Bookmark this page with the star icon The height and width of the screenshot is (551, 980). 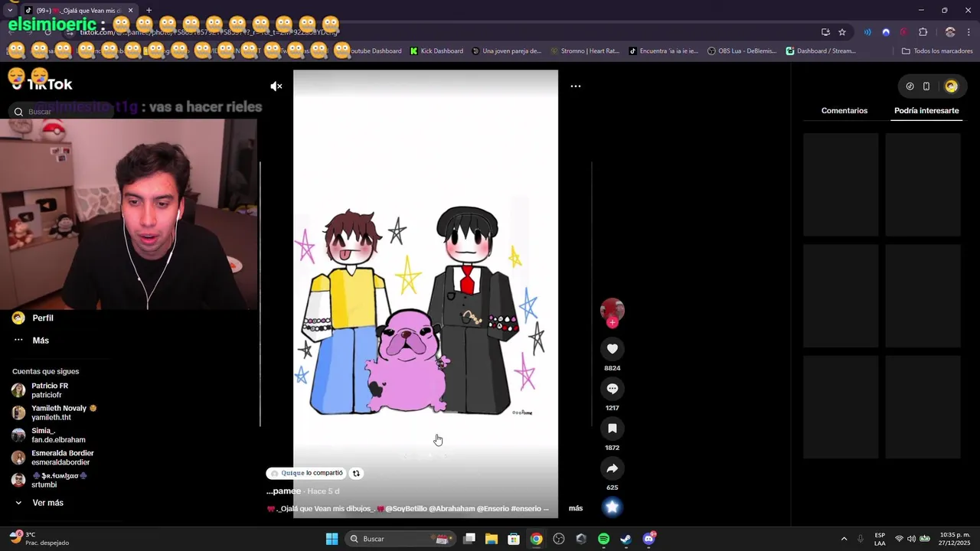pyautogui.click(x=842, y=32)
